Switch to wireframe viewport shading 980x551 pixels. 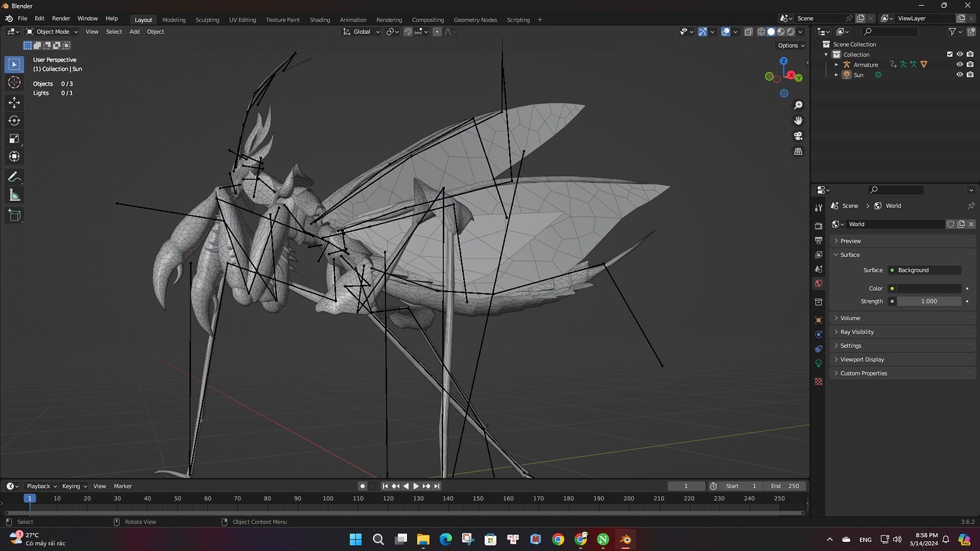pos(761,31)
